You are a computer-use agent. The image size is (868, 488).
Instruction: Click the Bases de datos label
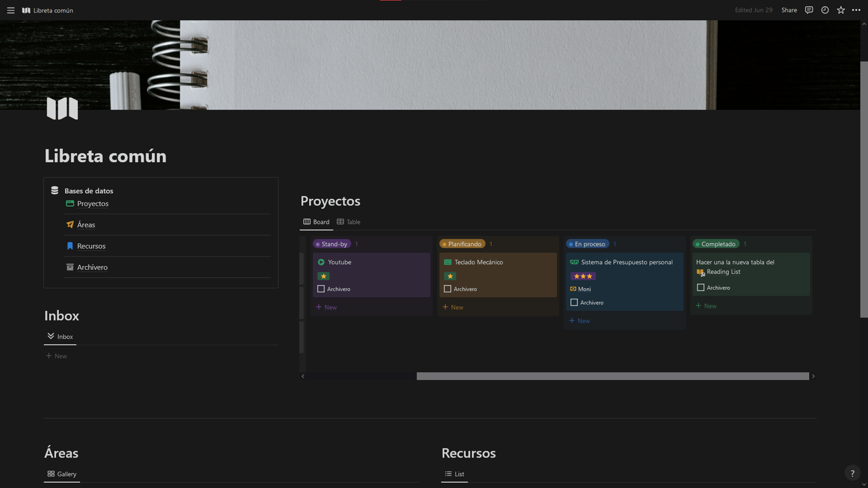(x=89, y=191)
